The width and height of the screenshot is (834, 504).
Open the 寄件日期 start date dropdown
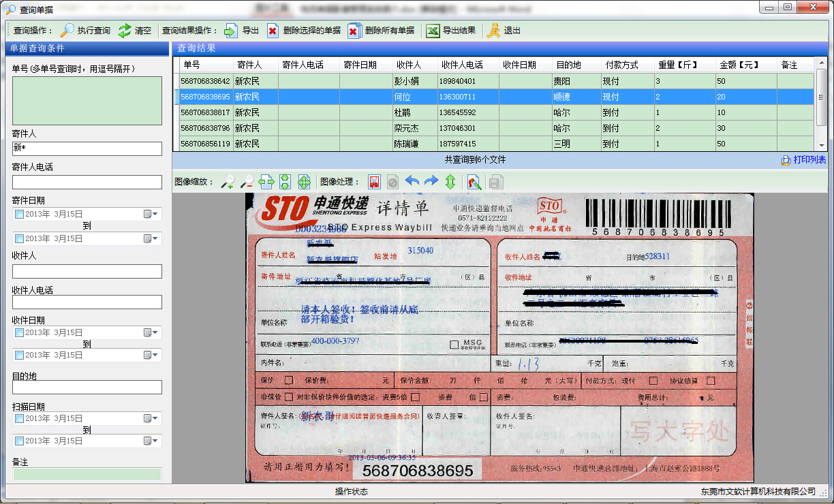point(151,215)
